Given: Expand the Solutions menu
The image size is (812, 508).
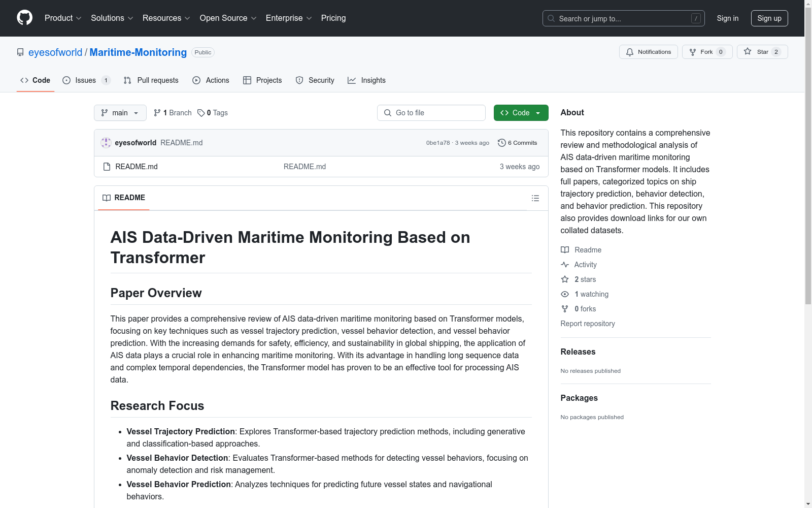Looking at the screenshot, I should (112, 18).
